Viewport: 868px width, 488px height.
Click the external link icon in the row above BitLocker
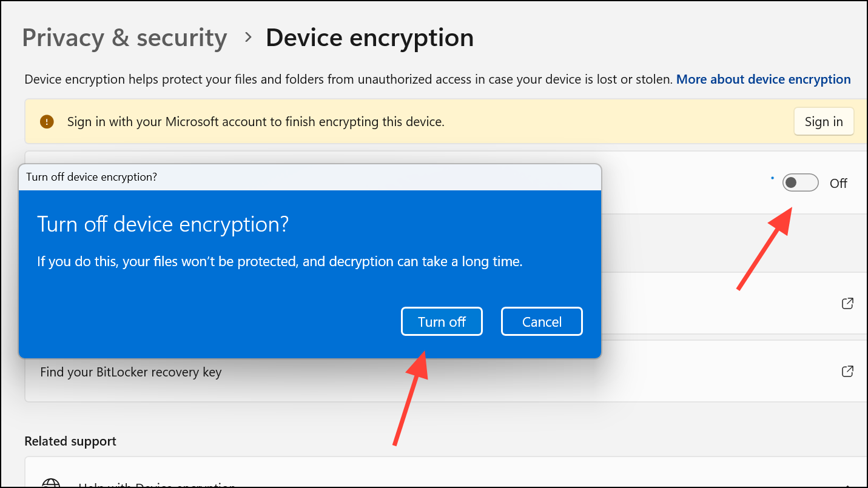pos(847,303)
